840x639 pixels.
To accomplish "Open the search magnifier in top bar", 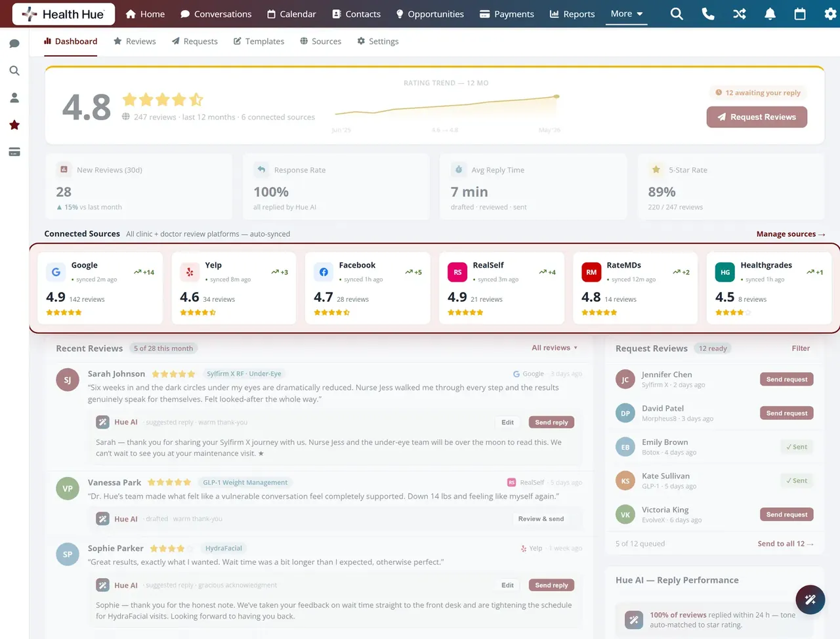I will coord(677,14).
